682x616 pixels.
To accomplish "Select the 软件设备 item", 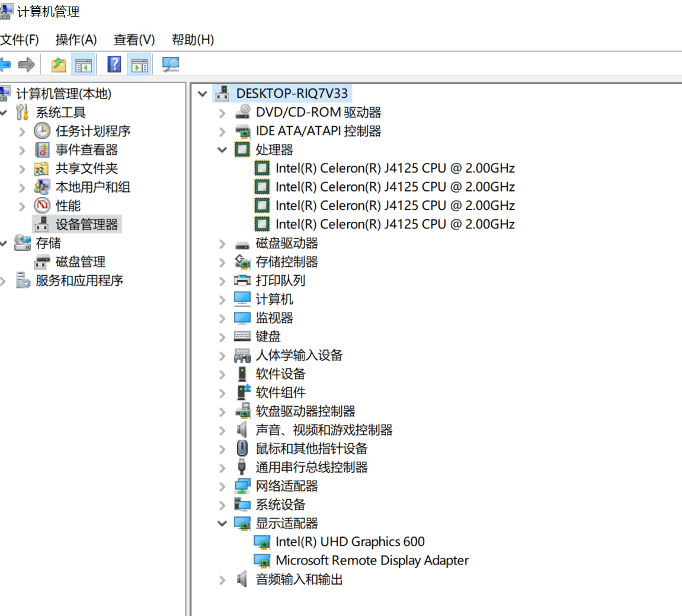I will tap(280, 374).
